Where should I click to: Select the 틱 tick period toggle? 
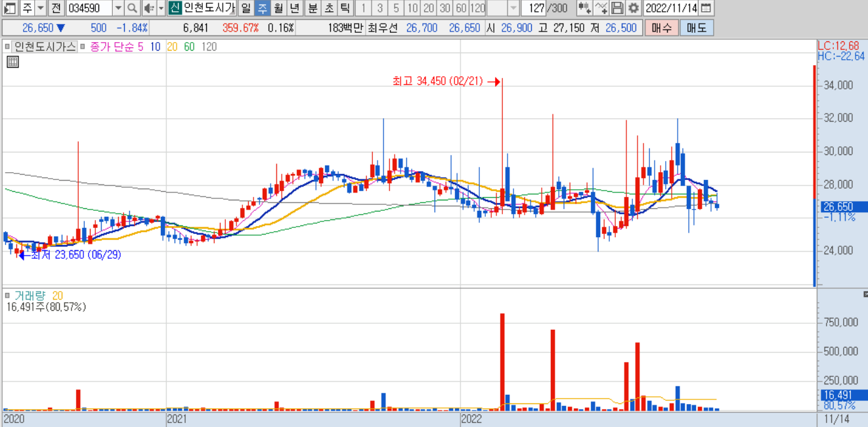pyautogui.click(x=345, y=8)
